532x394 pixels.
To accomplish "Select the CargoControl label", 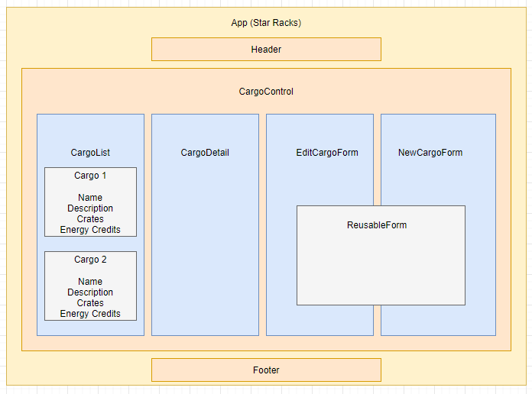I will tap(266, 92).
